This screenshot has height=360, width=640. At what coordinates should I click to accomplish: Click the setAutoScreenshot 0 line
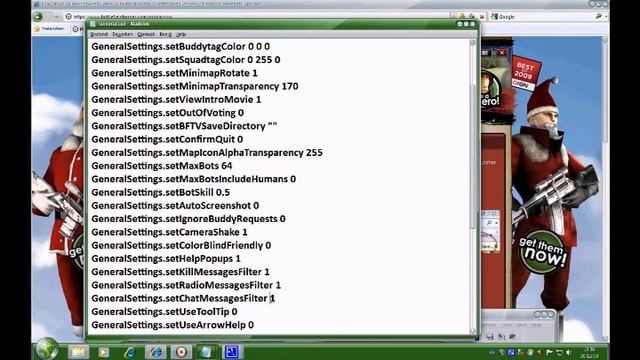(175, 206)
